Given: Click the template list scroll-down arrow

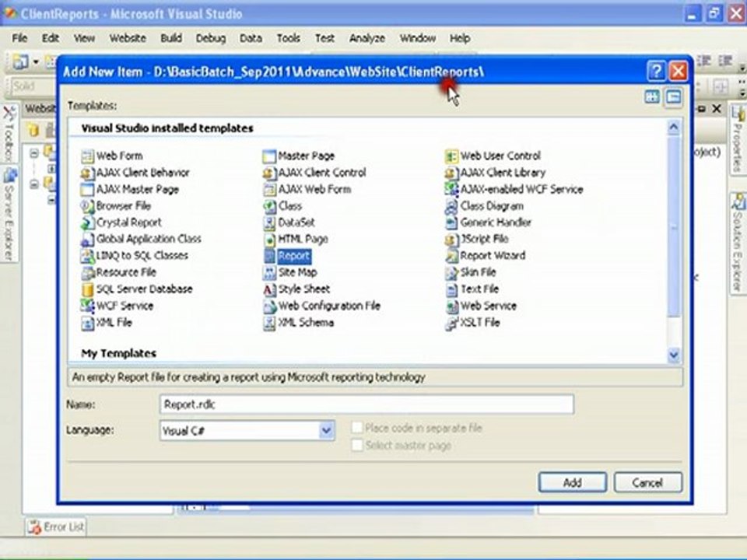Looking at the screenshot, I should coord(674,355).
